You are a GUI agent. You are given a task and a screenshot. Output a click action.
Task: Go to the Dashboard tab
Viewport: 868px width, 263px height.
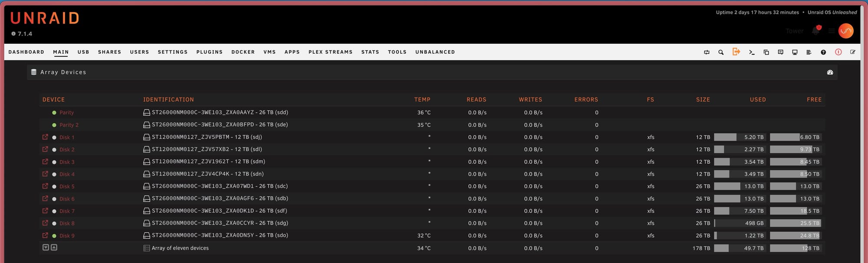[26, 52]
